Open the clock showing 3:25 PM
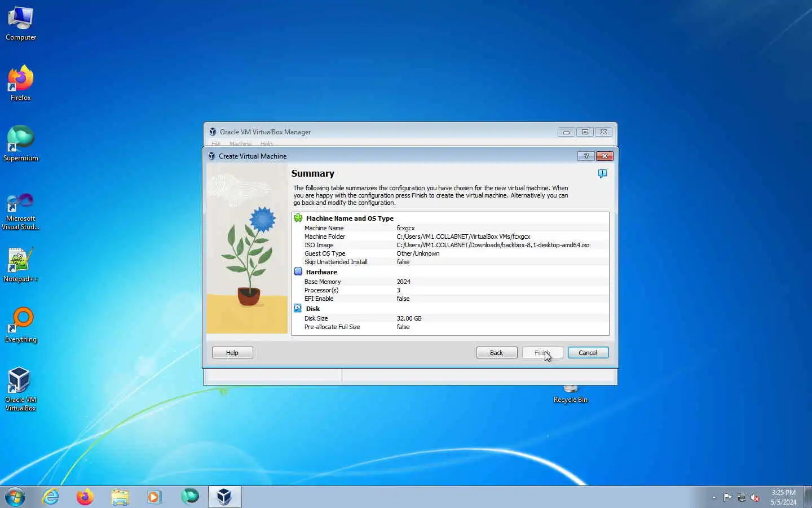The image size is (812, 508). [783, 497]
